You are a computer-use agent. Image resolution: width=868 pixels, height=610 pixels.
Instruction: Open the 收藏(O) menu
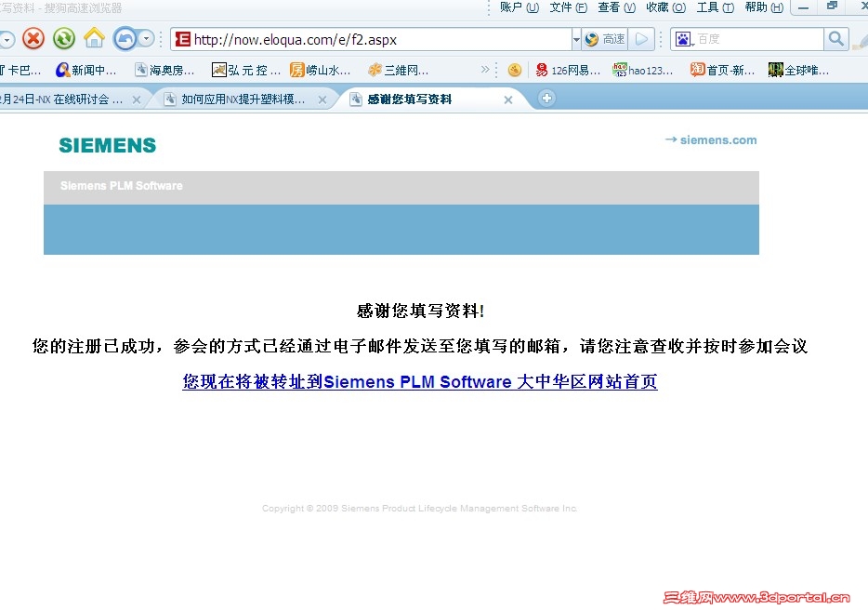coord(665,7)
